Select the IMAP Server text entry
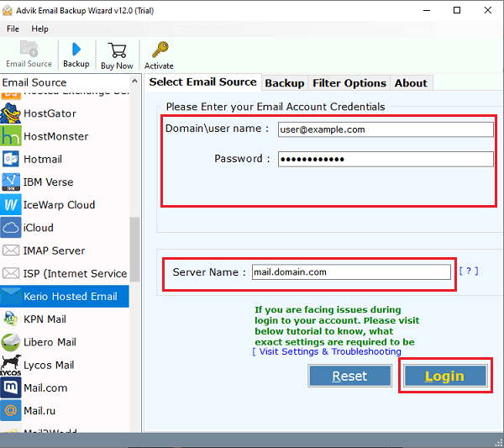The image size is (504, 448). coord(54,250)
